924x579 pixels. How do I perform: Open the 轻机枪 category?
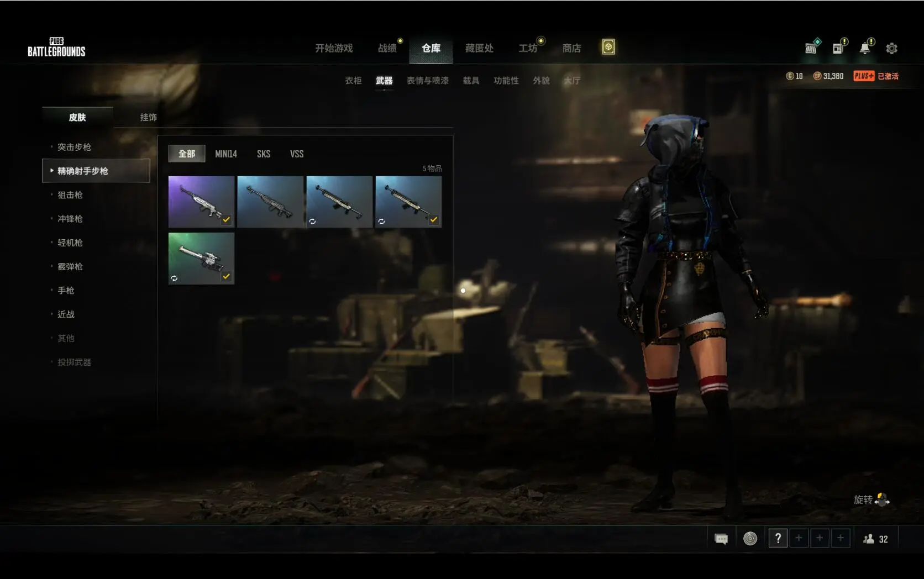click(70, 243)
